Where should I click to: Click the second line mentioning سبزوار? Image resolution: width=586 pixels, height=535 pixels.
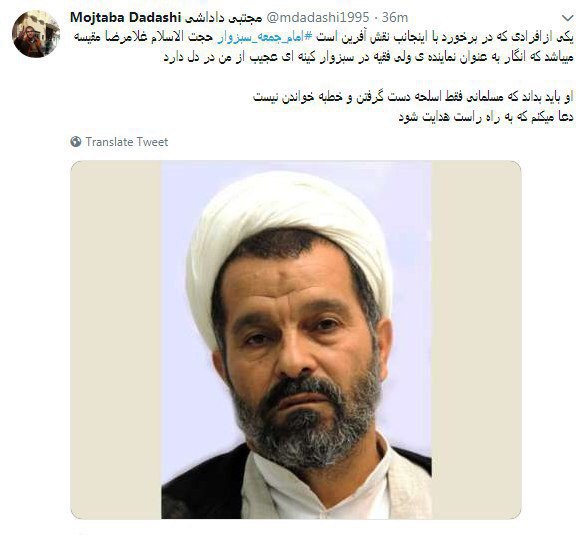(368, 58)
